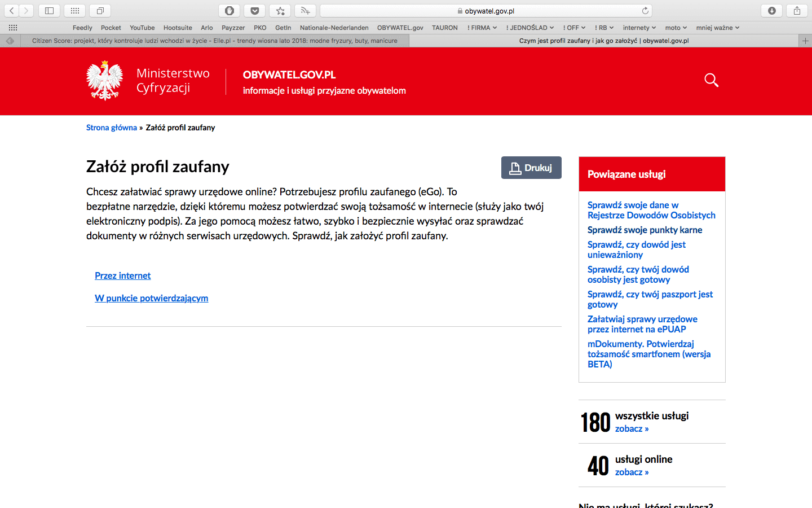Screen dimensions: 812x508
Task: Open 'W punkcie potwierdzającym' link
Action: [x=151, y=298]
